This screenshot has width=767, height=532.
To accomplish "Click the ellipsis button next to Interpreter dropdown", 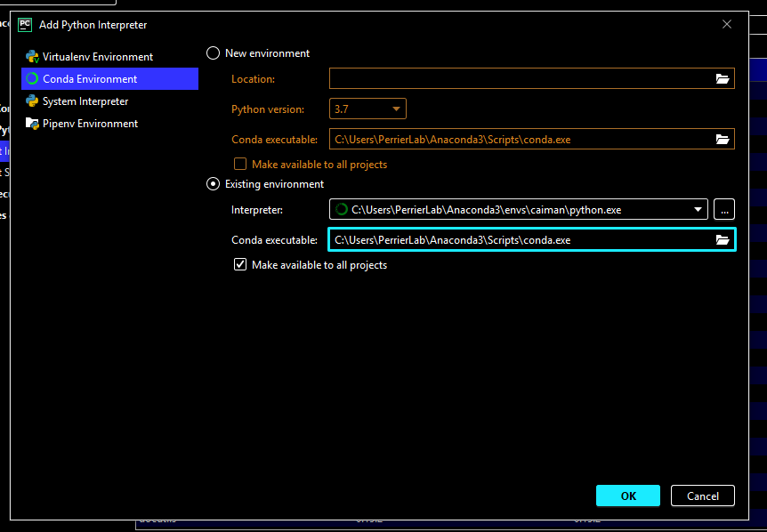I will click(x=723, y=209).
